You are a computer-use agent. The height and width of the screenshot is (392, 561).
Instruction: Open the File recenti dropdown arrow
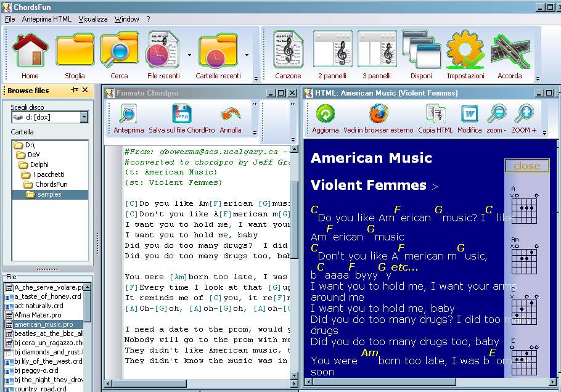(x=189, y=55)
